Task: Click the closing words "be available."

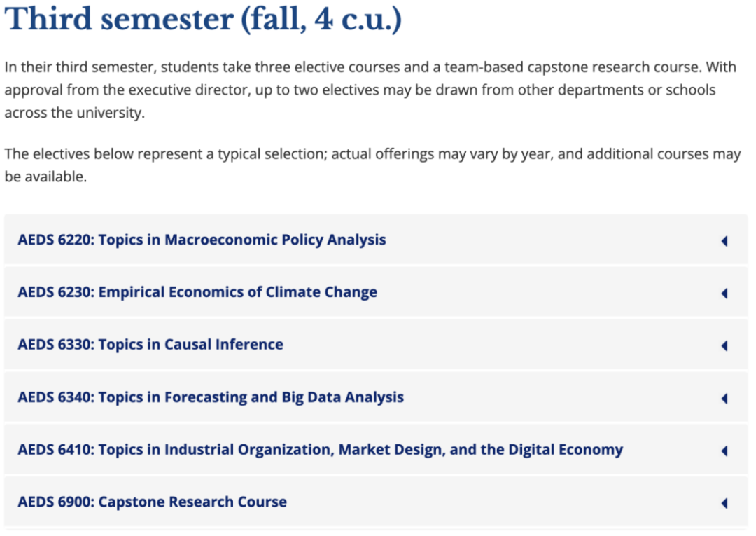Action: coord(45,177)
